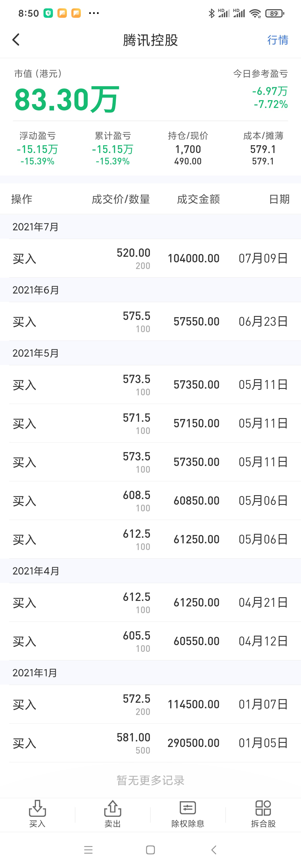The height and width of the screenshot is (868, 301).
Task: Open 除权除息 dividend adjustment icon
Action: (188, 813)
